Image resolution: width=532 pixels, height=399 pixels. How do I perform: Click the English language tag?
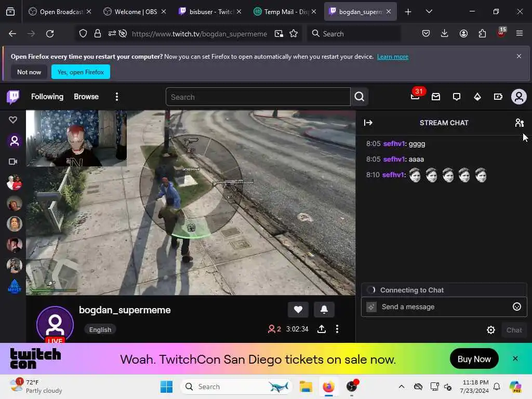click(100, 330)
